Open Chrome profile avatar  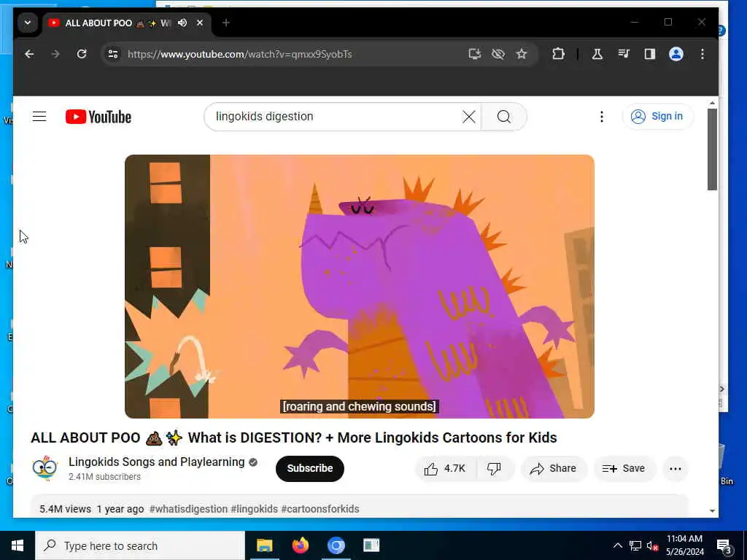pos(676,54)
